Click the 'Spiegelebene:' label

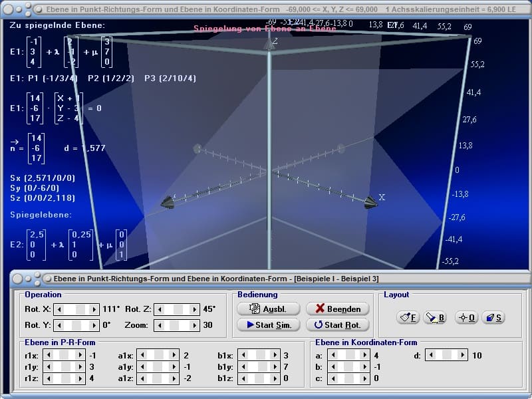(41, 215)
